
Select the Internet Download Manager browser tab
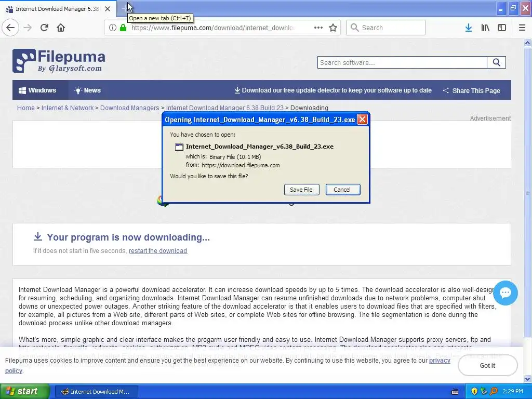(x=58, y=9)
